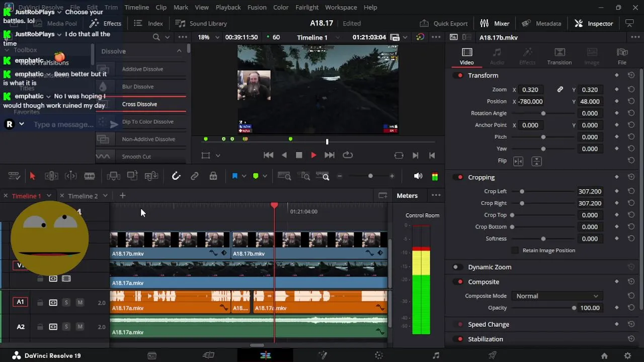Screen dimensions: 644x362
Task: Switch to the Cut page icon
Action: [x=208, y=355]
